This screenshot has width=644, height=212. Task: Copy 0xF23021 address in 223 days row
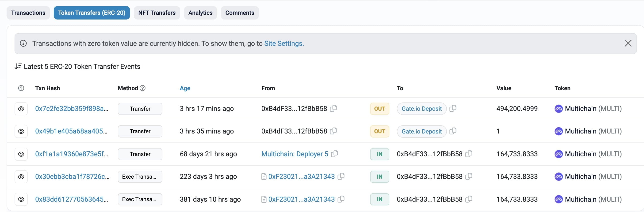pyautogui.click(x=341, y=177)
